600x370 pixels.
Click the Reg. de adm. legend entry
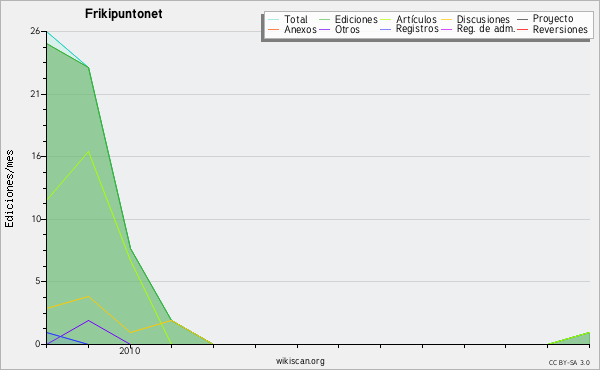tap(478, 29)
